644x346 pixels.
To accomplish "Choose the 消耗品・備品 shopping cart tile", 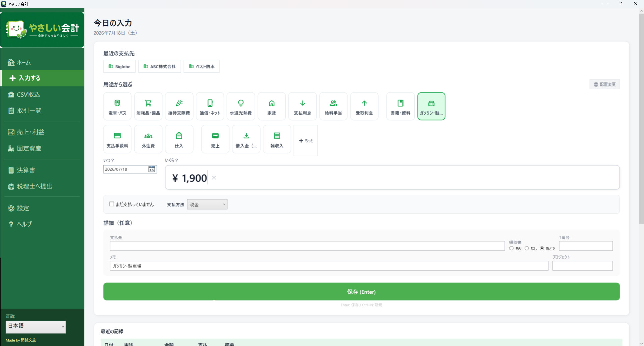I will pyautogui.click(x=148, y=106).
